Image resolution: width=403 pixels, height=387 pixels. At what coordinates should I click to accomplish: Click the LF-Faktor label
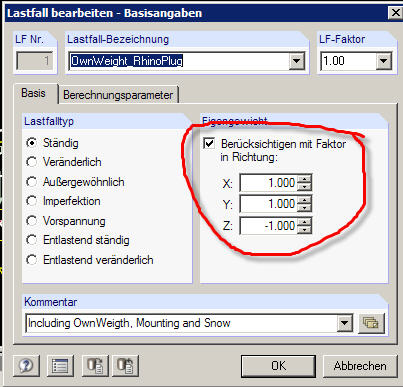click(342, 39)
